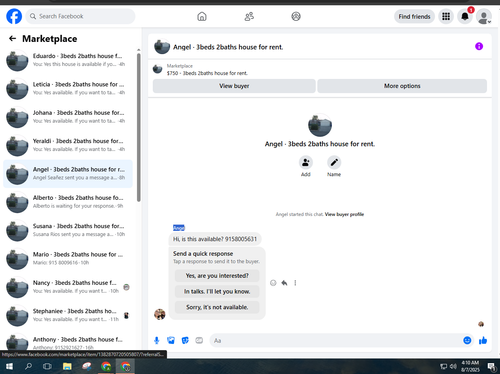Open Task View on taskbar
Screen dimensions: 500x374
tap(47, 367)
